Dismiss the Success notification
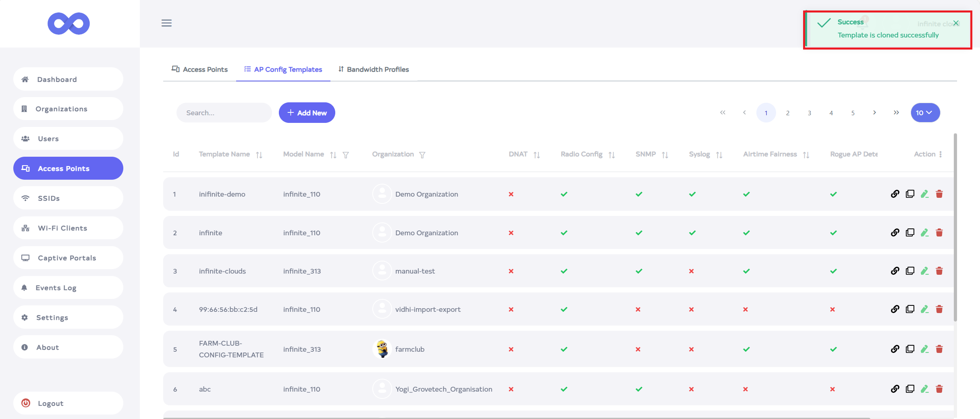The height and width of the screenshot is (419, 980). [x=956, y=23]
